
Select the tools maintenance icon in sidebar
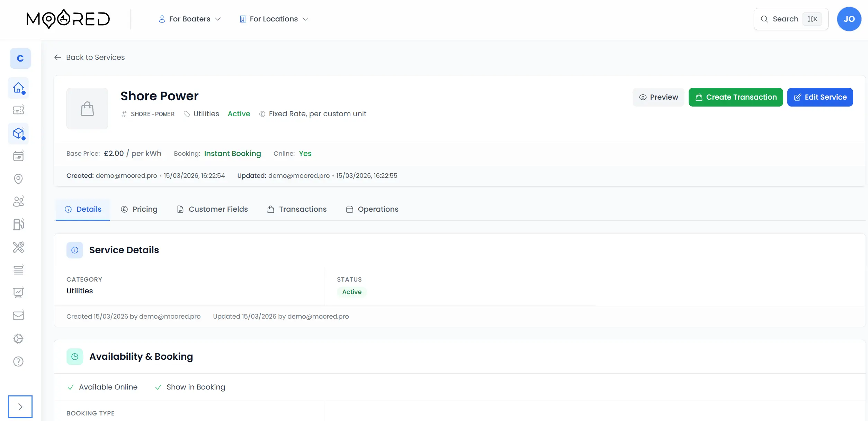[18, 247]
